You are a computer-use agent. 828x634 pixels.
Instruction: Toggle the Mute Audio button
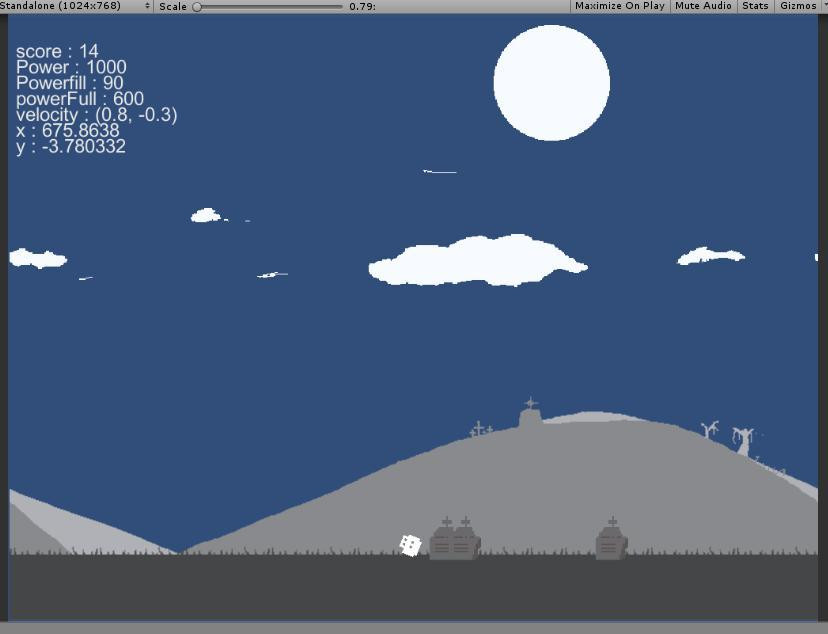(x=703, y=6)
